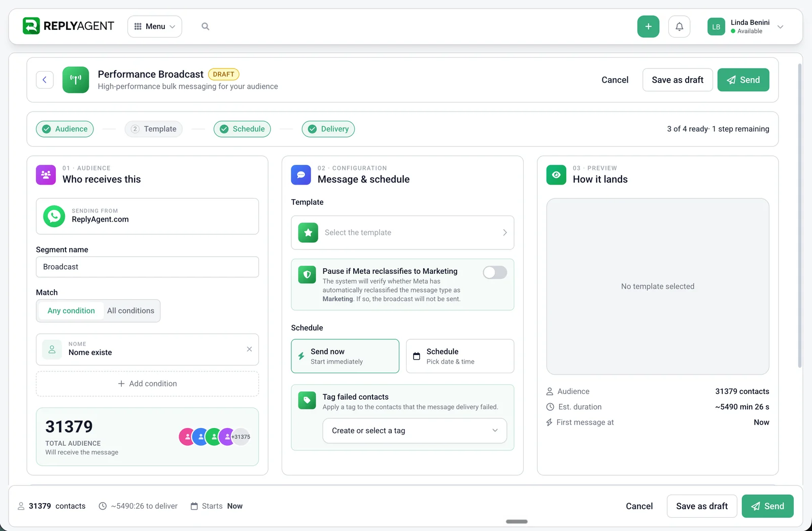This screenshot has width=812, height=531.
Task: Click the vertical page scrollbar
Action: [x=800, y=216]
